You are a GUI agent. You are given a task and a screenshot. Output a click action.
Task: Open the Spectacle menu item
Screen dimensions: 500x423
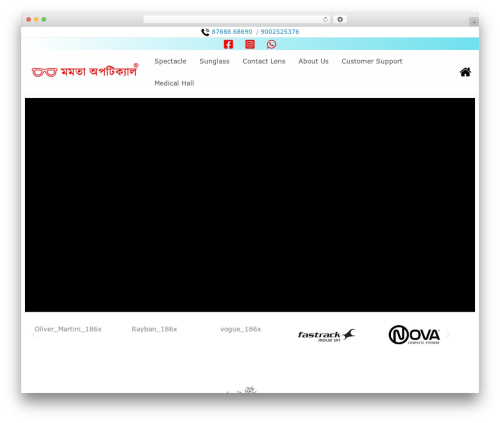170,61
